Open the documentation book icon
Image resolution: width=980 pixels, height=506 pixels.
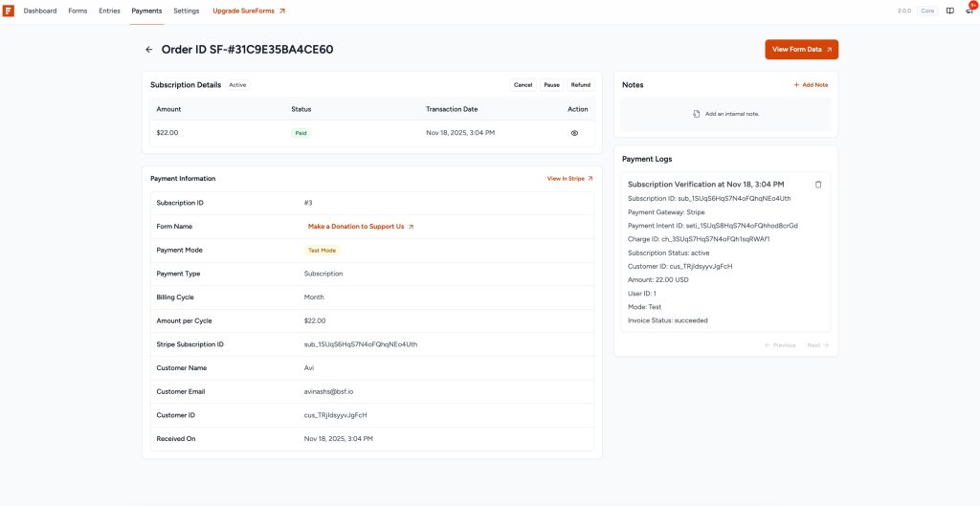pos(949,11)
